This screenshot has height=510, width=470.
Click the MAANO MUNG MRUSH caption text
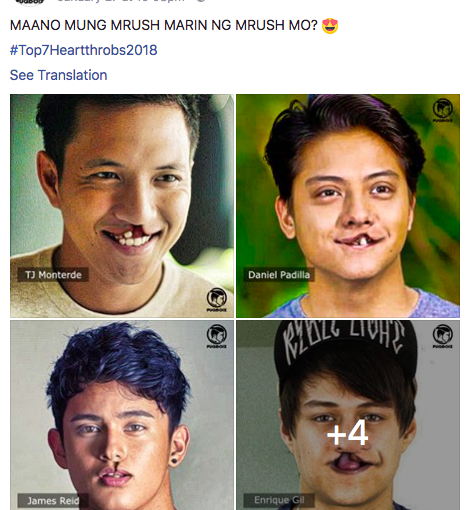(x=163, y=25)
